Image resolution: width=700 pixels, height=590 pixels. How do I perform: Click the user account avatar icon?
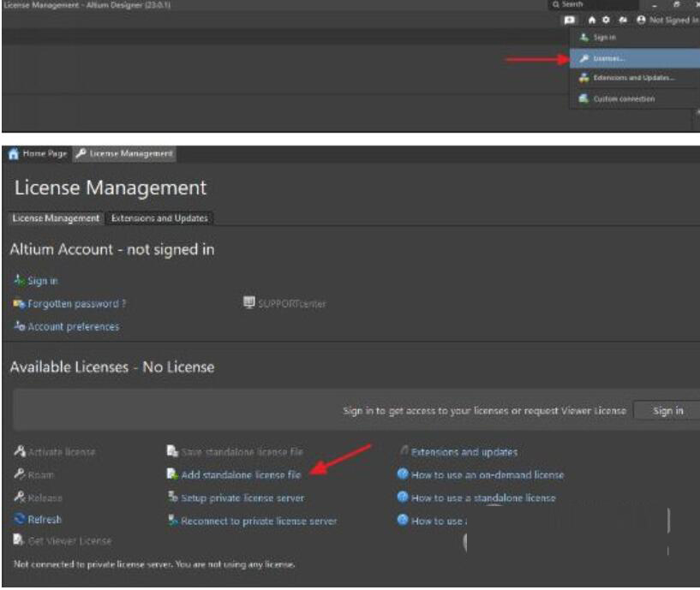point(641,20)
